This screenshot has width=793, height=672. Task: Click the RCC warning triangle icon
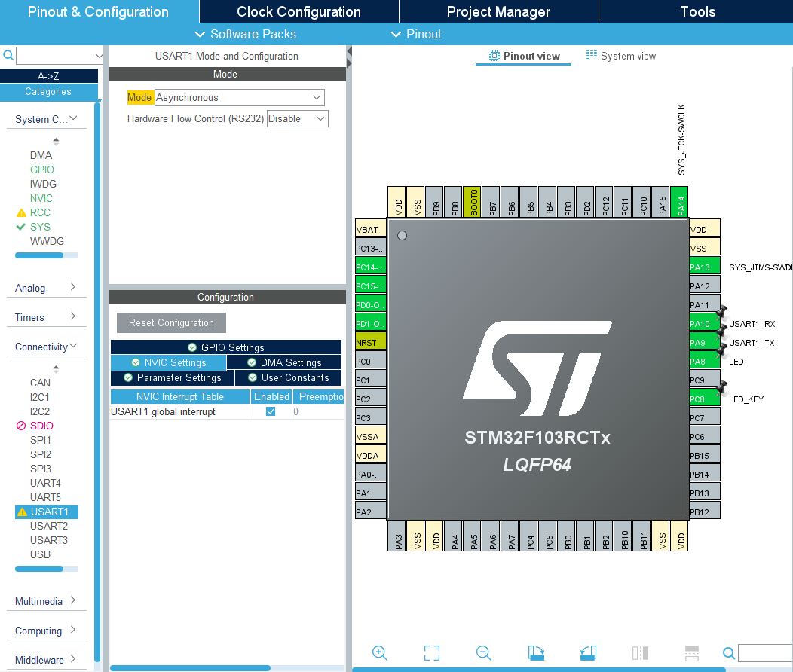[x=21, y=212]
